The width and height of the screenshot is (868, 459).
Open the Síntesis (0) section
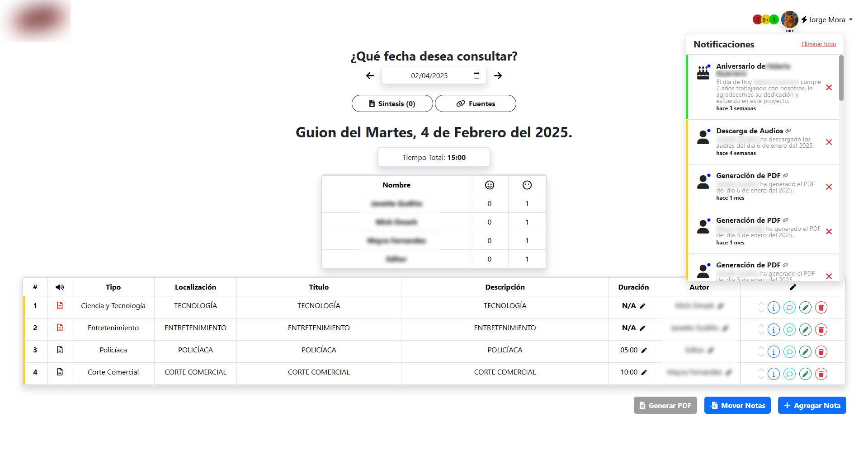(392, 104)
